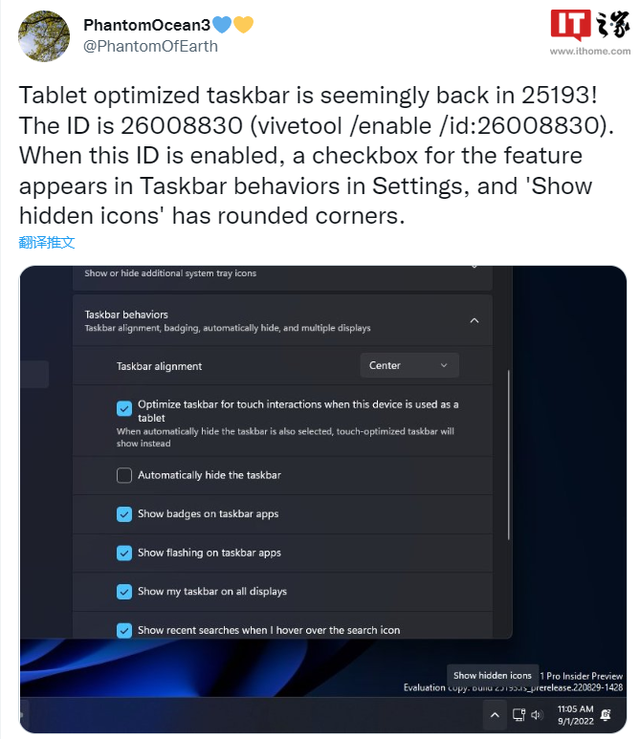Click the Settings page vertical scrollbar

[509, 455]
